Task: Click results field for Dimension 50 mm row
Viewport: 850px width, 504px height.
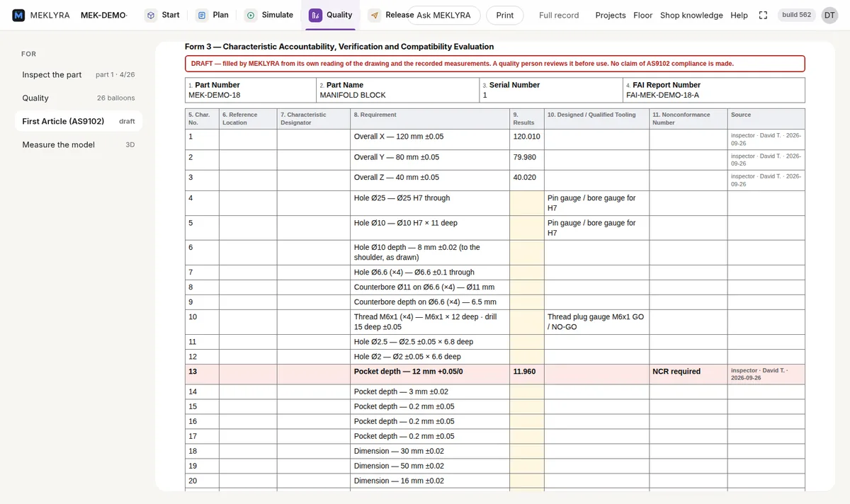Action: (527, 466)
